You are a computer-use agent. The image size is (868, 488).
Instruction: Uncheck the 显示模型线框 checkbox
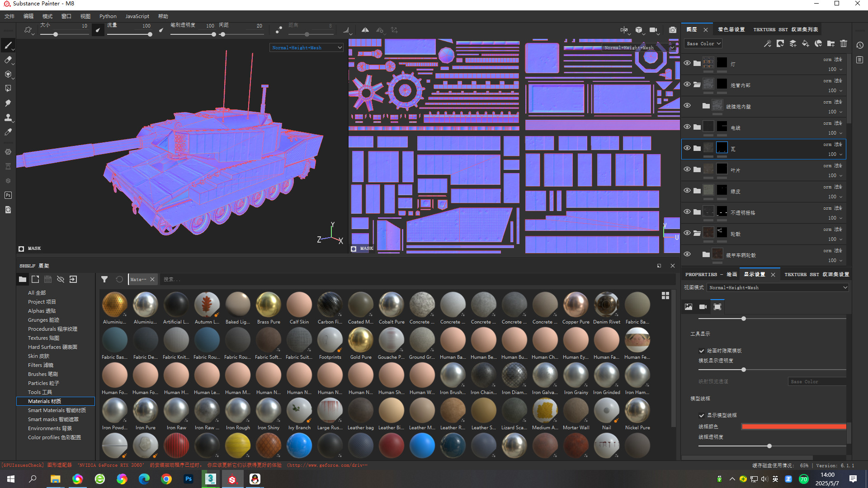point(702,415)
